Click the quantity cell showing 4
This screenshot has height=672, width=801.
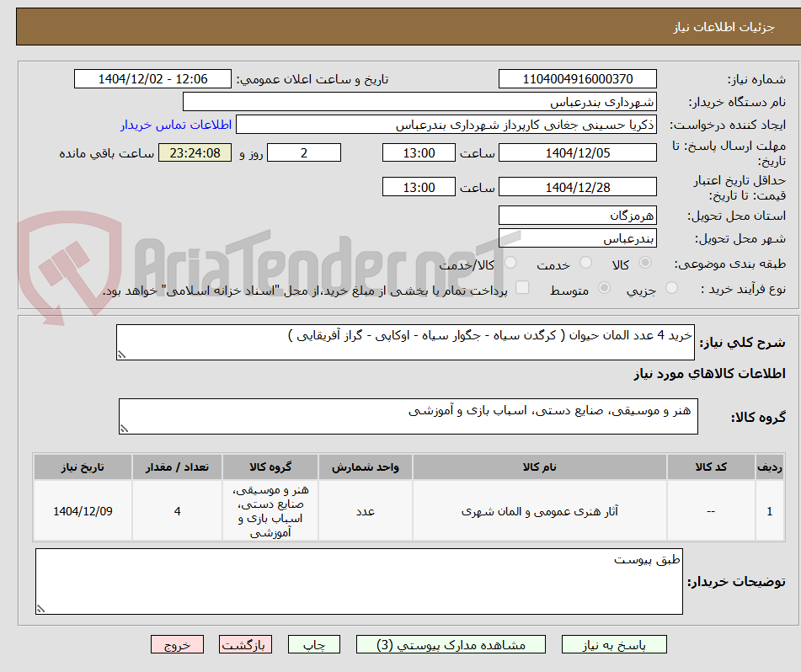(177, 510)
